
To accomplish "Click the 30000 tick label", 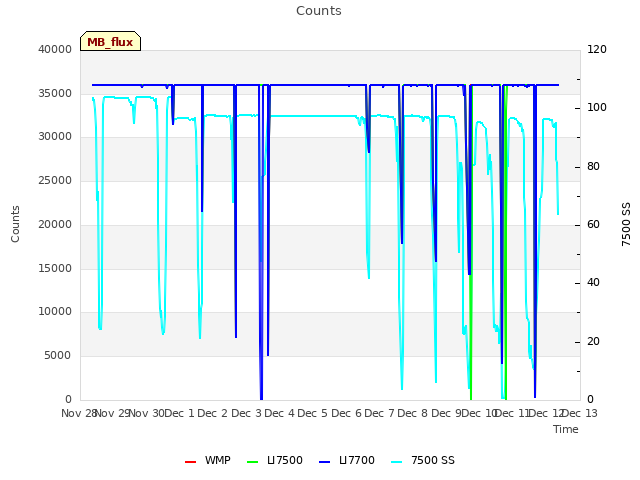I will (55, 137).
